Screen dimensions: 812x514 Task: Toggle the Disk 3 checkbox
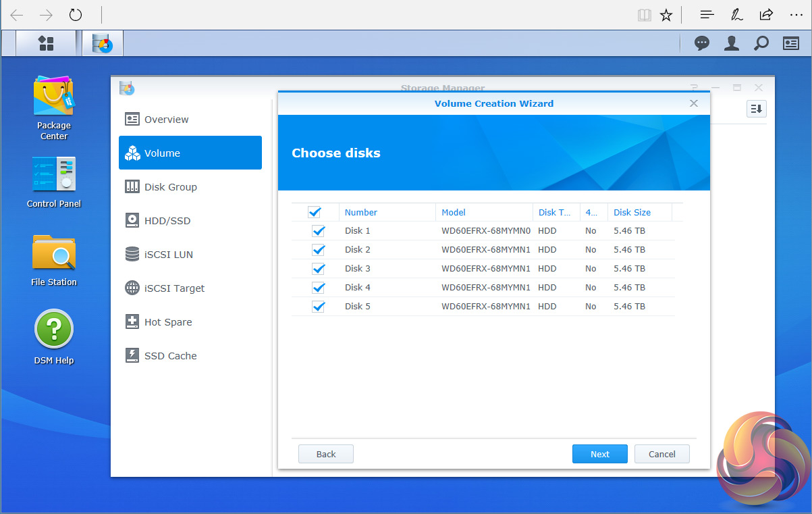319,269
